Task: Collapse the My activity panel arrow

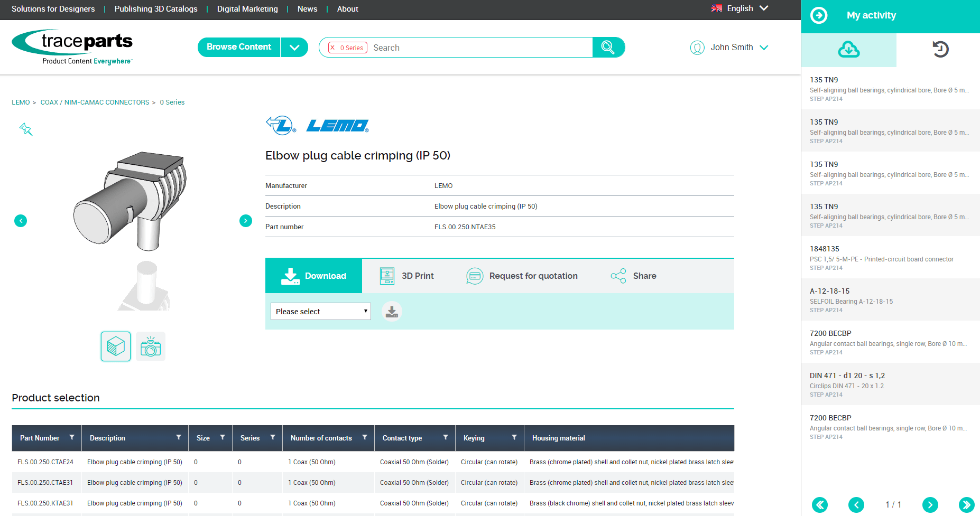Action: pos(819,15)
